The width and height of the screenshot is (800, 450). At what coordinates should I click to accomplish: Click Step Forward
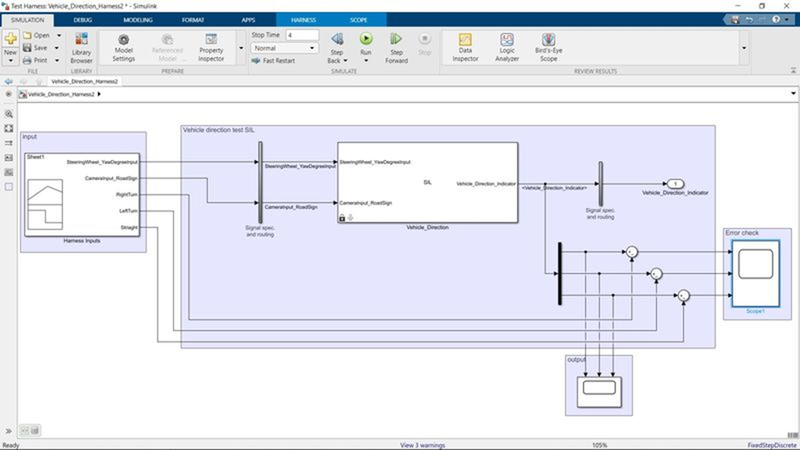point(396,48)
